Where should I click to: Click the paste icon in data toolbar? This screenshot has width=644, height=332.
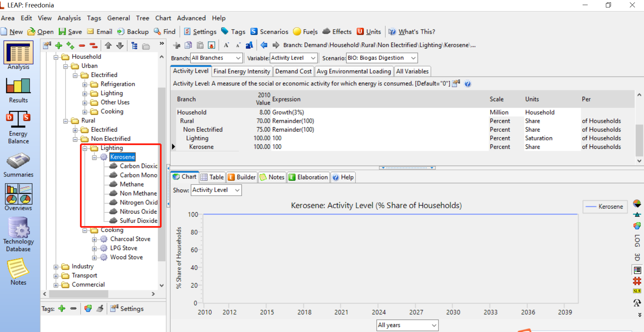200,45
